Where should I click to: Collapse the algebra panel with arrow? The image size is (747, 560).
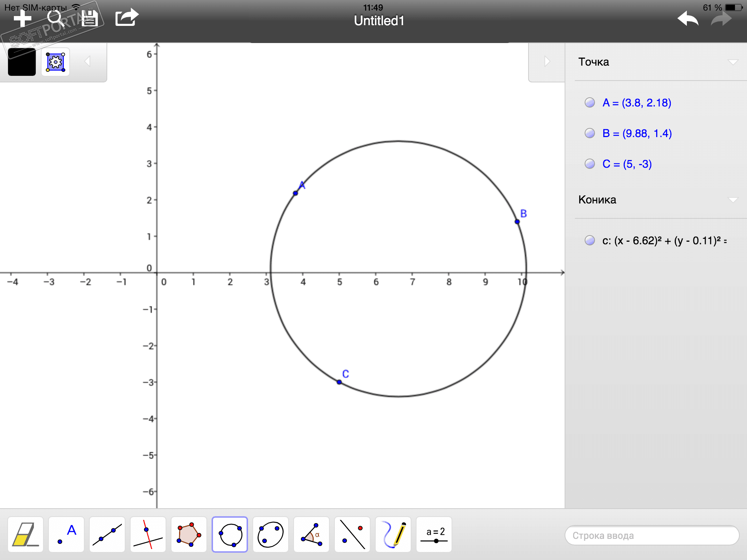pyautogui.click(x=547, y=61)
